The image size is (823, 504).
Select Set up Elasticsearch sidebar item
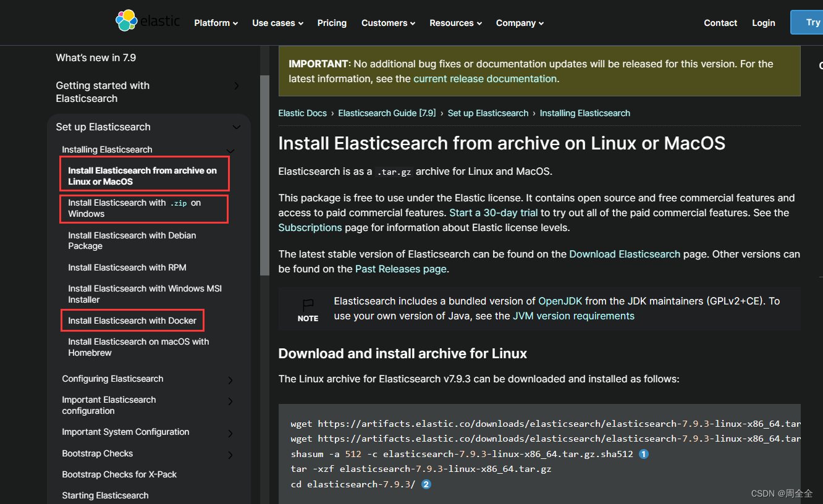pos(103,127)
